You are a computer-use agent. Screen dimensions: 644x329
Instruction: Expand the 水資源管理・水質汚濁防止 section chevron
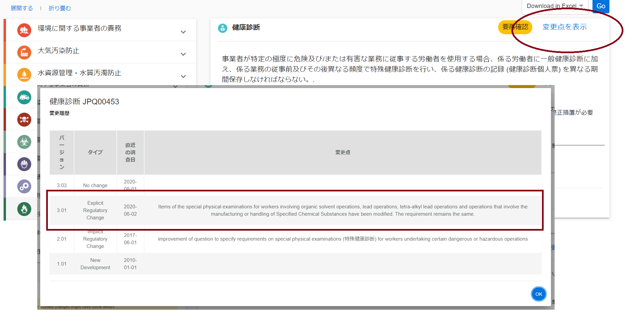click(x=183, y=76)
